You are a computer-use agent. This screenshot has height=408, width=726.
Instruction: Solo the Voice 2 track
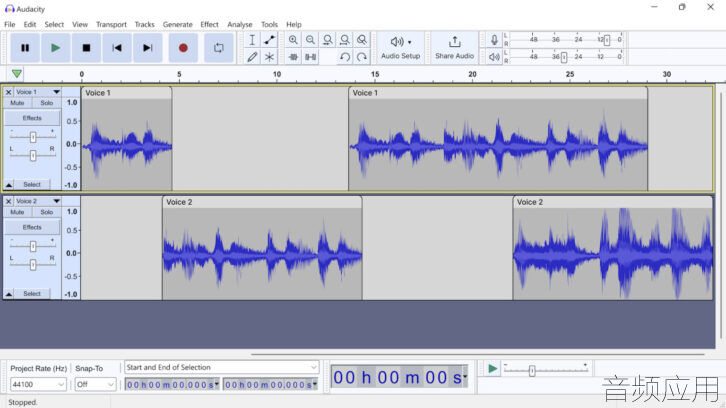tap(46, 212)
